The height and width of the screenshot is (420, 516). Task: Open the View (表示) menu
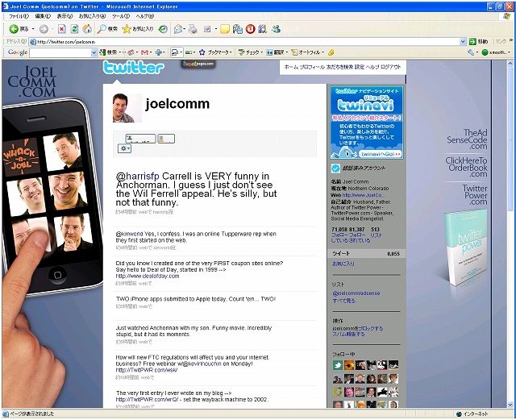pos(64,16)
